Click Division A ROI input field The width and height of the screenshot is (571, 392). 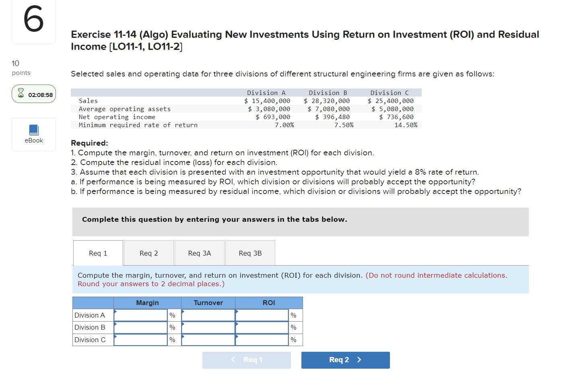[262, 315]
